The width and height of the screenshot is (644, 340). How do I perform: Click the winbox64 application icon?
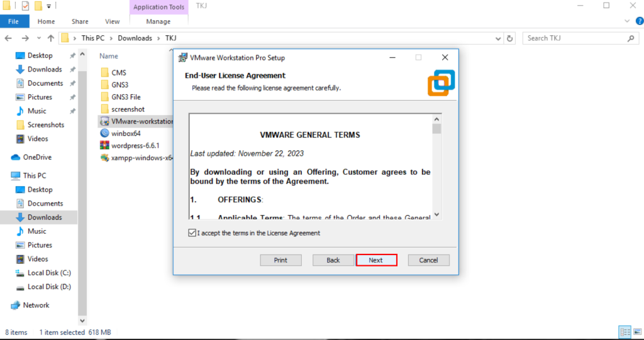pyautogui.click(x=105, y=133)
